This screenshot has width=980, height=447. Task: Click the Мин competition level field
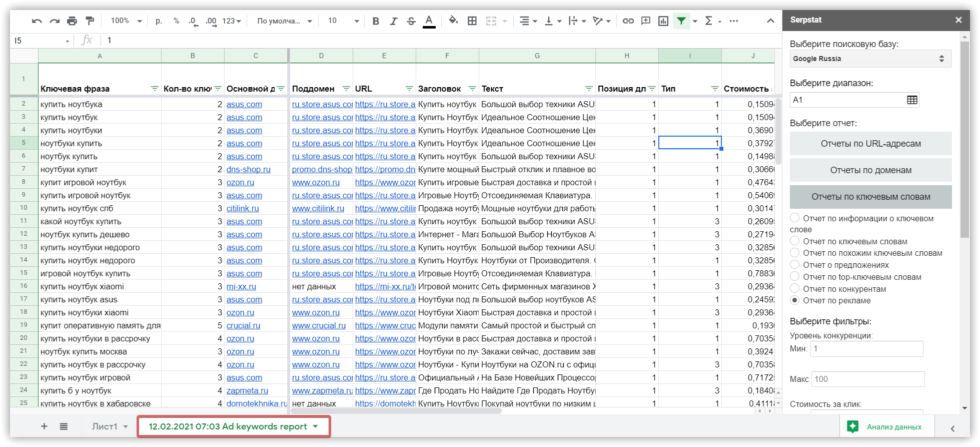pyautogui.click(x=866, y=348)
